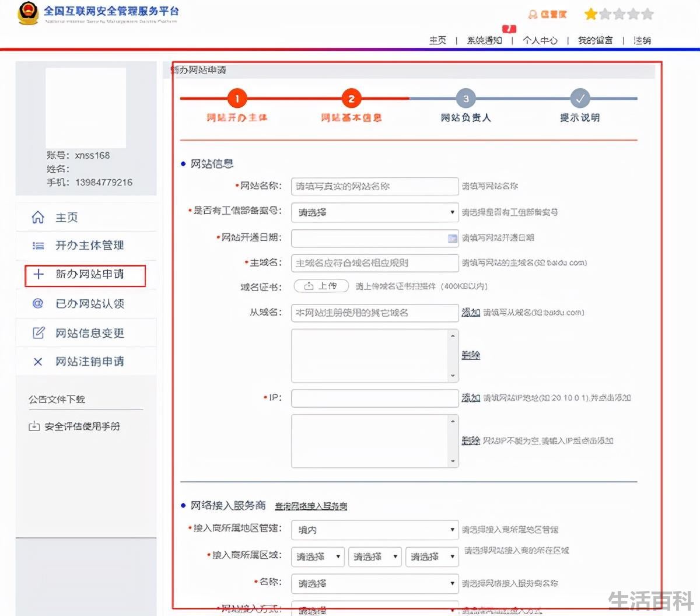
Task: Click 添加 next to the IP field
Action: click(471, 398)
